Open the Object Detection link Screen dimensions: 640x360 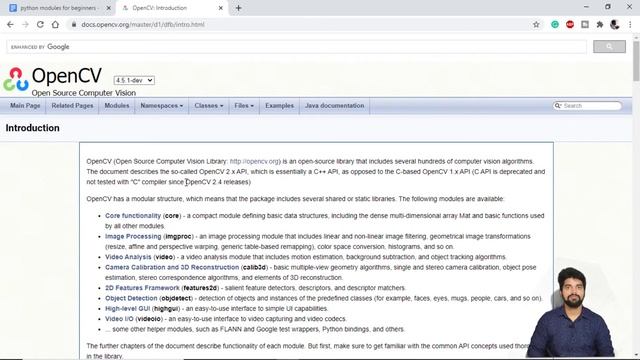131,298
